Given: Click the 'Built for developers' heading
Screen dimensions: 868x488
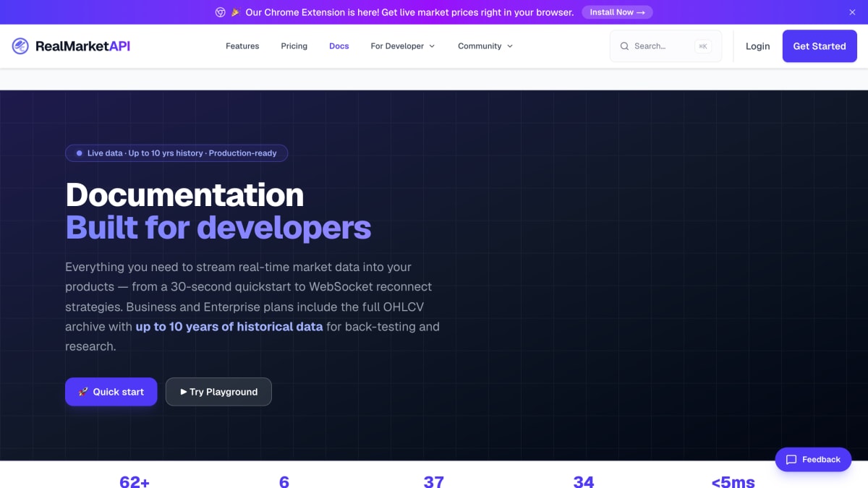Looking at the screenshot, I should tap(218, 228).
